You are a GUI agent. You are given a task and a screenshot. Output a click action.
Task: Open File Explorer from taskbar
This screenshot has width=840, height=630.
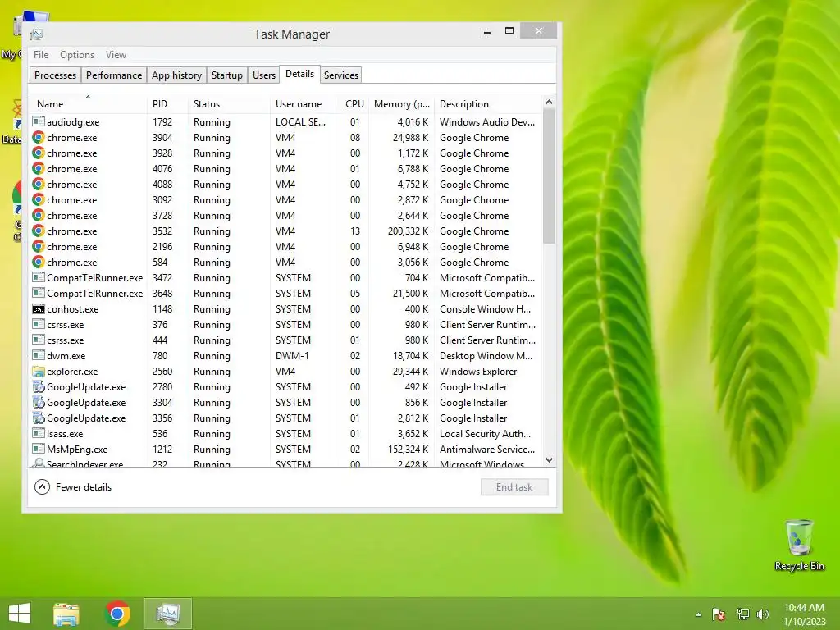66,614
